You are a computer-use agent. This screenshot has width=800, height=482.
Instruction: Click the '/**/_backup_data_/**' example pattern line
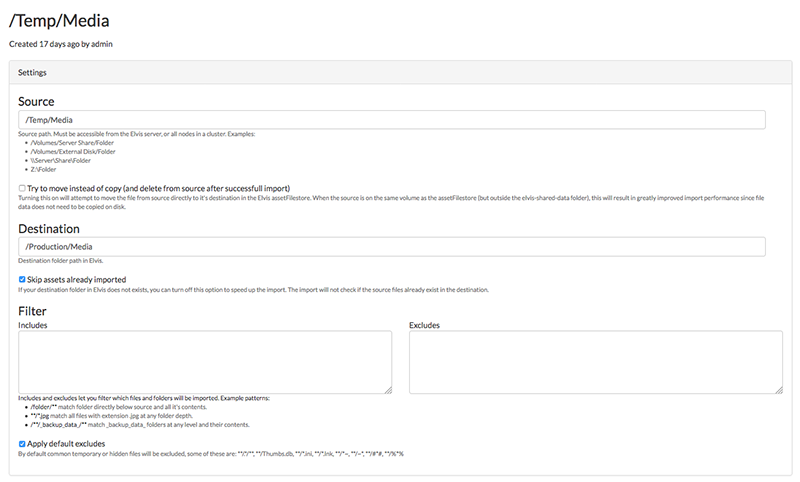(x=140, y=424)
